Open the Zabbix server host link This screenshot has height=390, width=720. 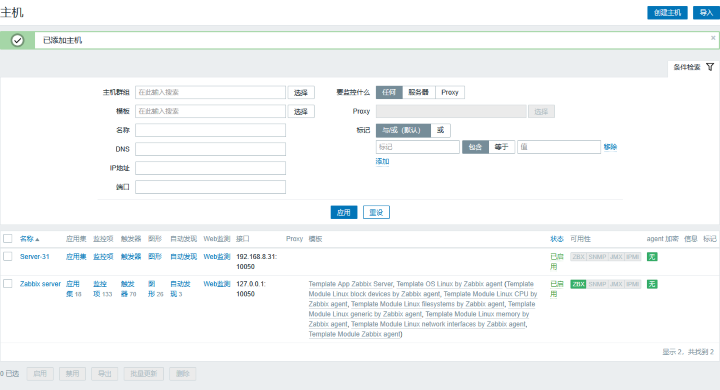tap(40, 284)
